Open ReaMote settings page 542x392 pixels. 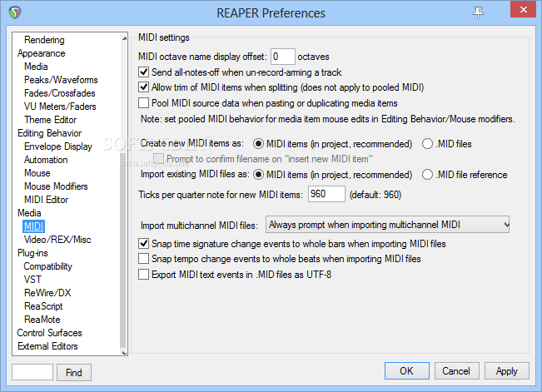point(42,320)
